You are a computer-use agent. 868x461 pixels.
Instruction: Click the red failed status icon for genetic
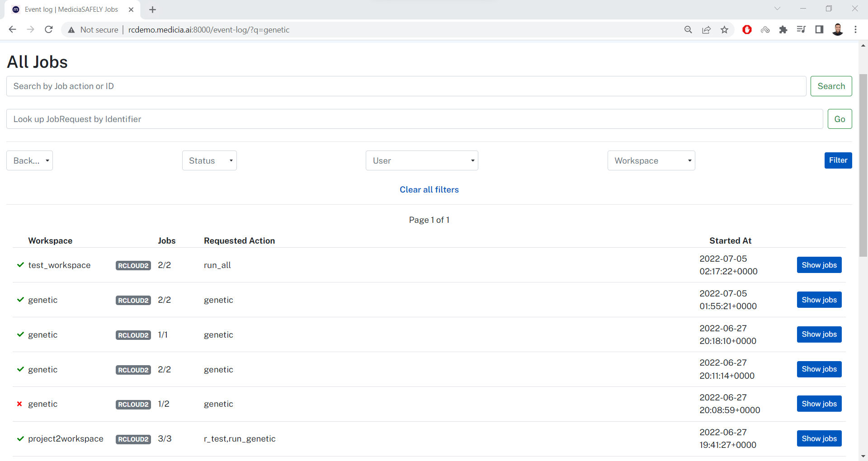tap(19, 404)
